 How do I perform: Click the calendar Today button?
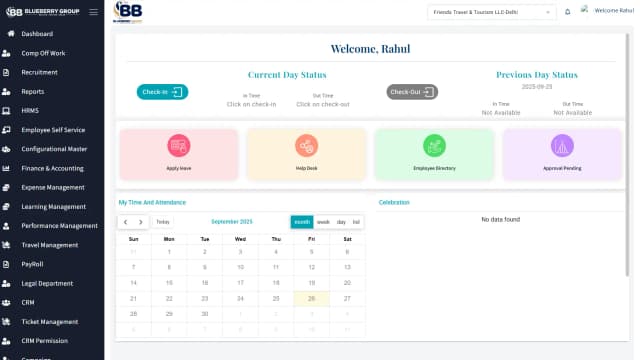pos(162,222)
